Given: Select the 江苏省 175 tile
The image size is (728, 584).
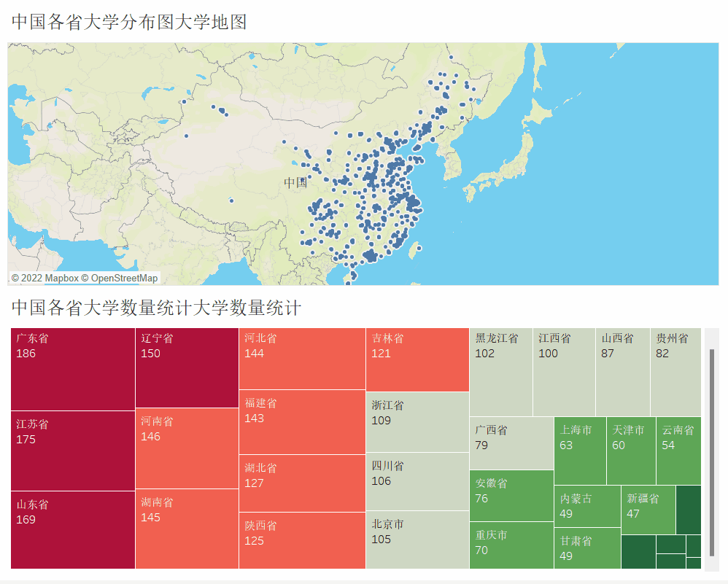Looking at the screenshot, I should [73, 451].
